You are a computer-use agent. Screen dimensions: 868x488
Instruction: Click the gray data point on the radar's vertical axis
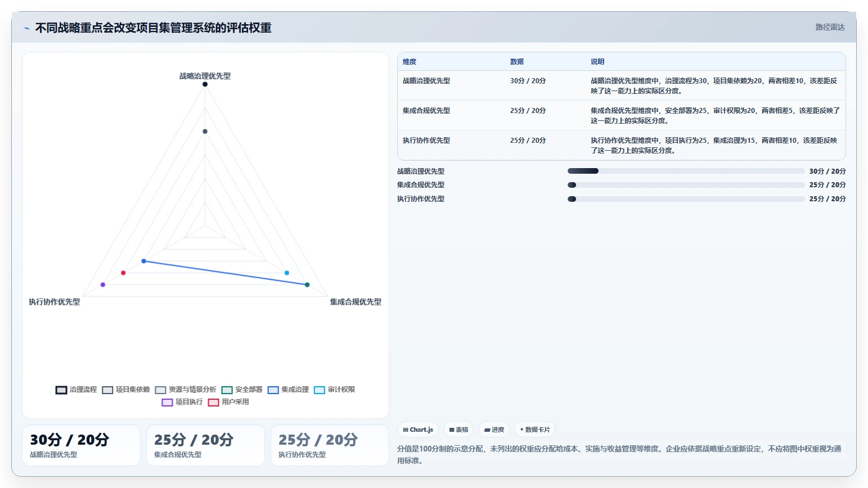pyautogui.click(x=205, y=132)
